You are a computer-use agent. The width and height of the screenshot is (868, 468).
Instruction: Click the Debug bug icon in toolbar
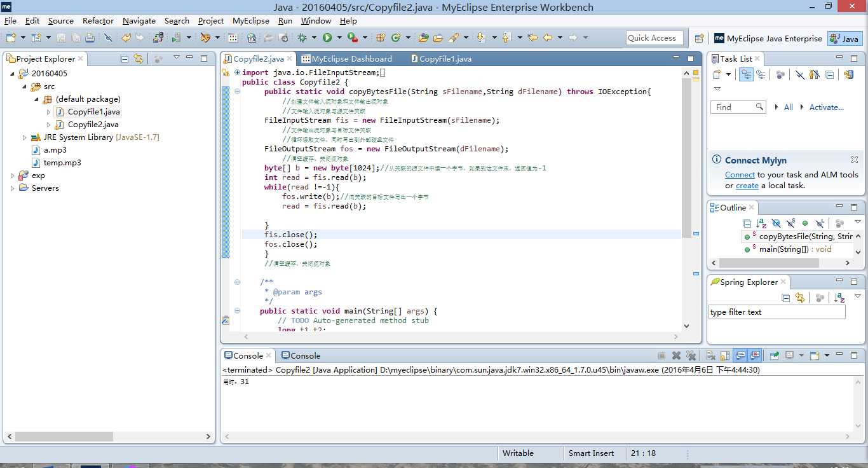301,38
